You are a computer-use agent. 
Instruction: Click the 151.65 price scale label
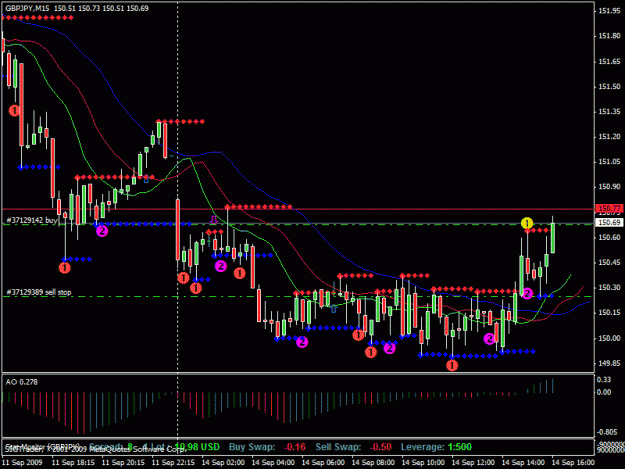coord(609,62)
